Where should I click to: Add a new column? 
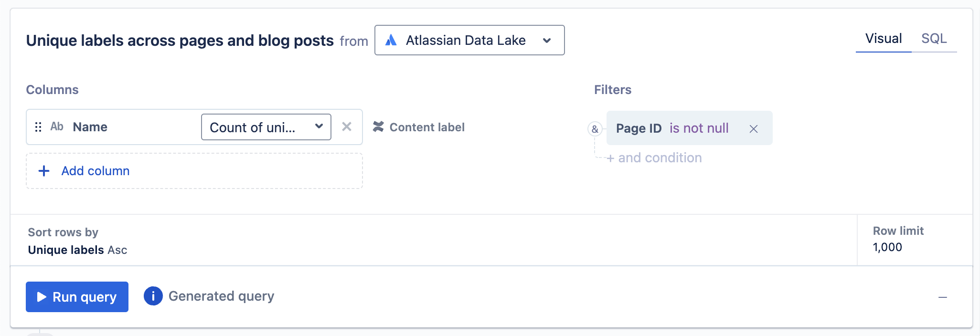[x=194, y=171]
